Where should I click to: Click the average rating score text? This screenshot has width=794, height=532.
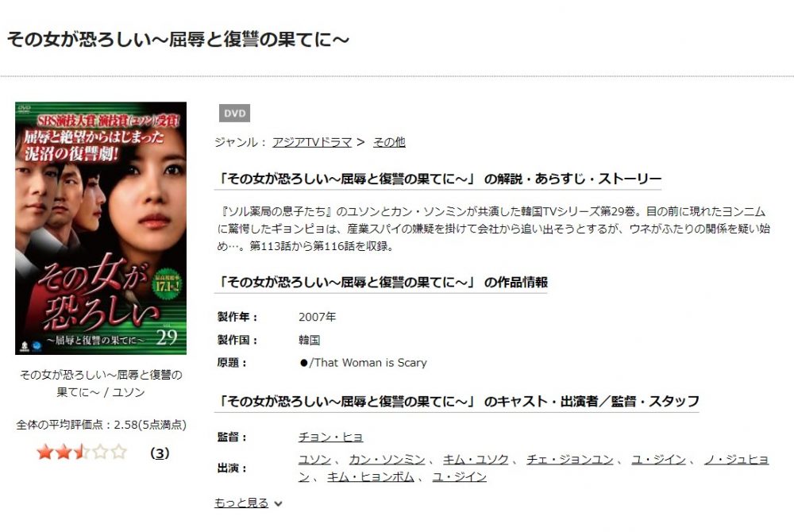(102, 425)
